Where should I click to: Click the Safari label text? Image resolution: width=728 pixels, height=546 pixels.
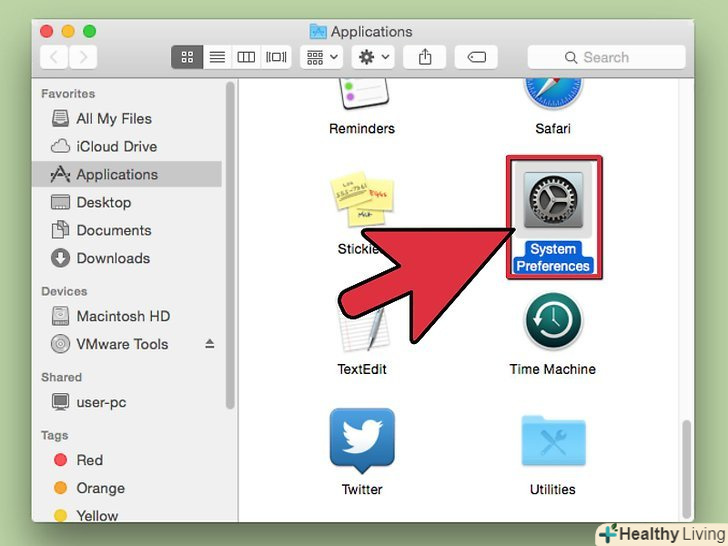[553, 129]
